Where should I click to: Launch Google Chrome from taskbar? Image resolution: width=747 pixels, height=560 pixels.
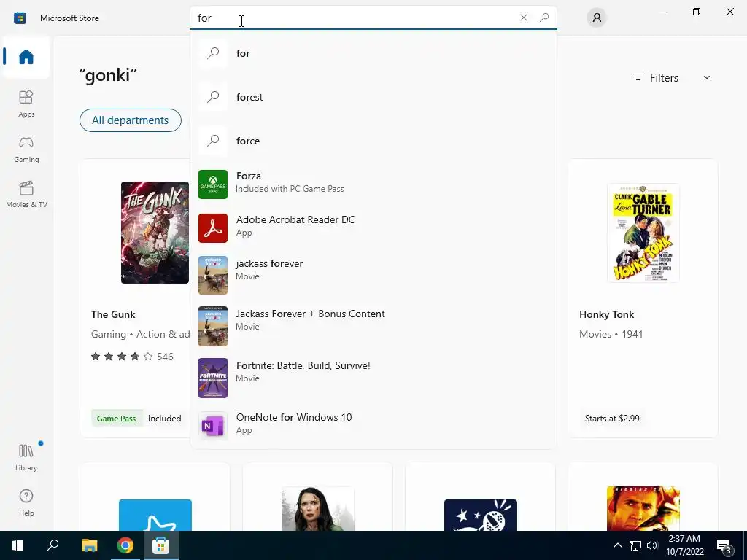[125, 545]
